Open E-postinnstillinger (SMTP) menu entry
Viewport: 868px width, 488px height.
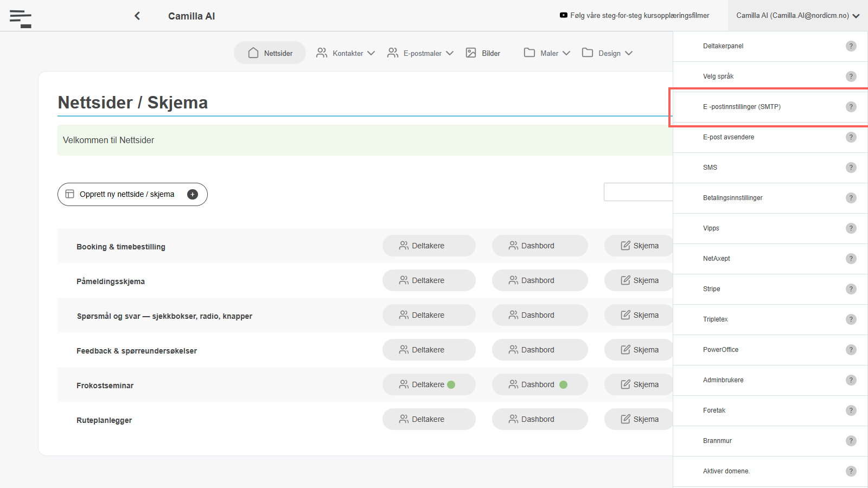(x=770, y=107)
